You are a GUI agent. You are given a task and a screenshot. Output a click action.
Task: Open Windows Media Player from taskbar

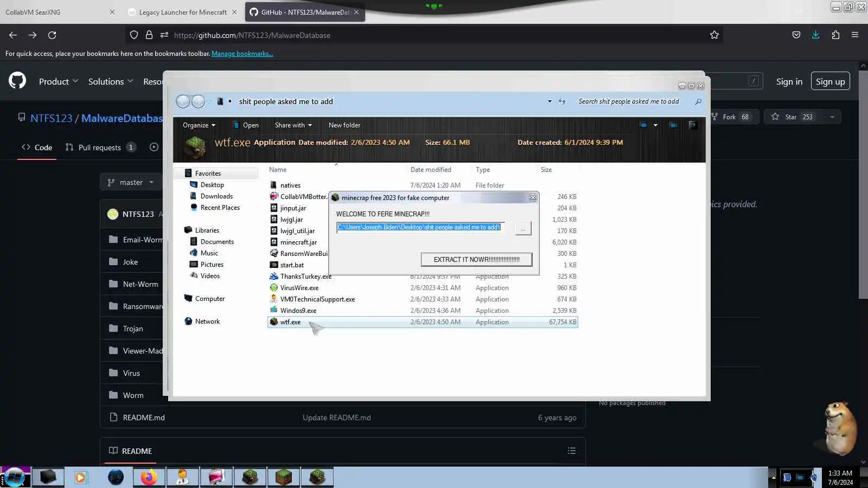click(x=81, y=477)
